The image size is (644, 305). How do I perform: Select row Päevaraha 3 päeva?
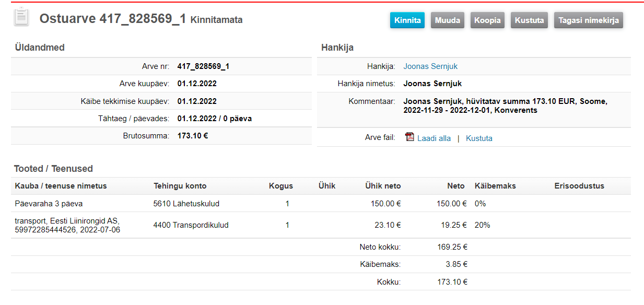pos(321,204)
